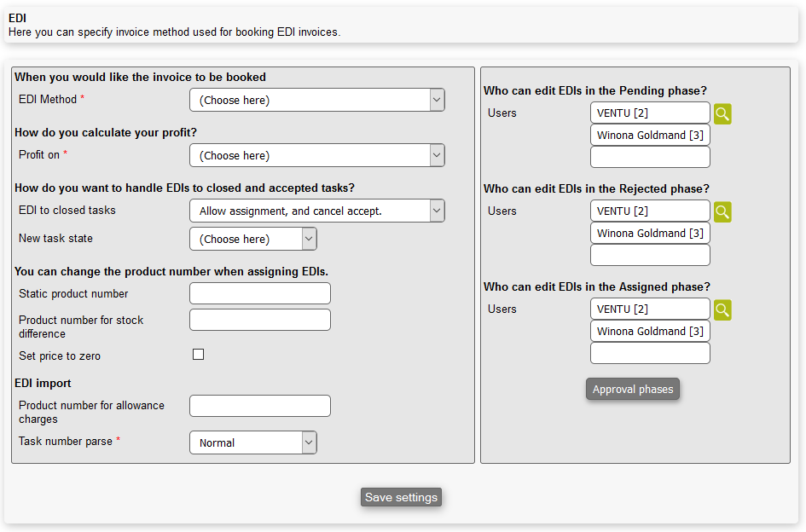Click the search icon for Pending phase users

[722, 114]
